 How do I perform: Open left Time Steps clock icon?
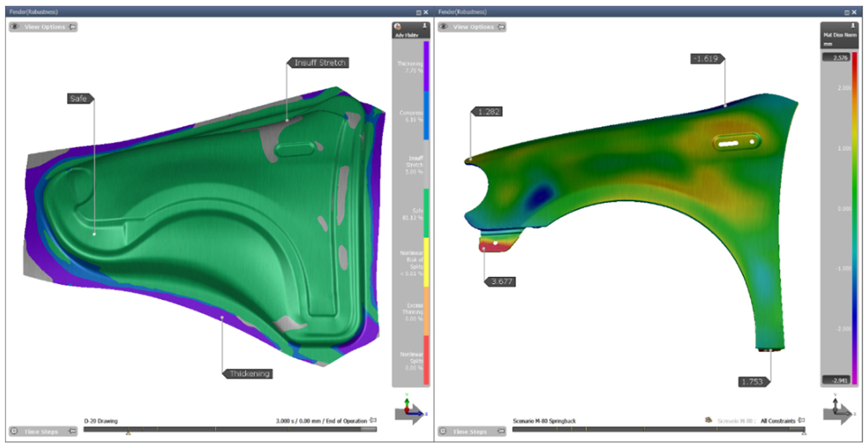[15, 432]
